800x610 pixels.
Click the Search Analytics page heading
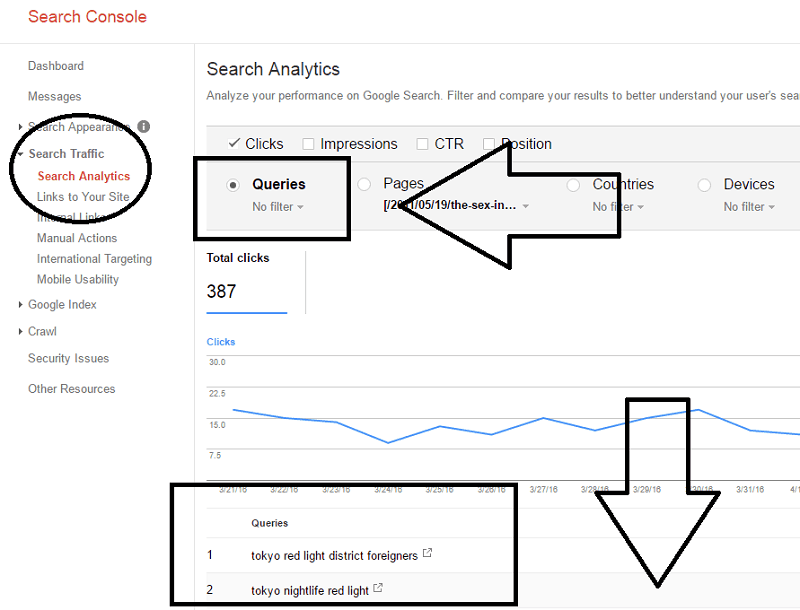273,69
